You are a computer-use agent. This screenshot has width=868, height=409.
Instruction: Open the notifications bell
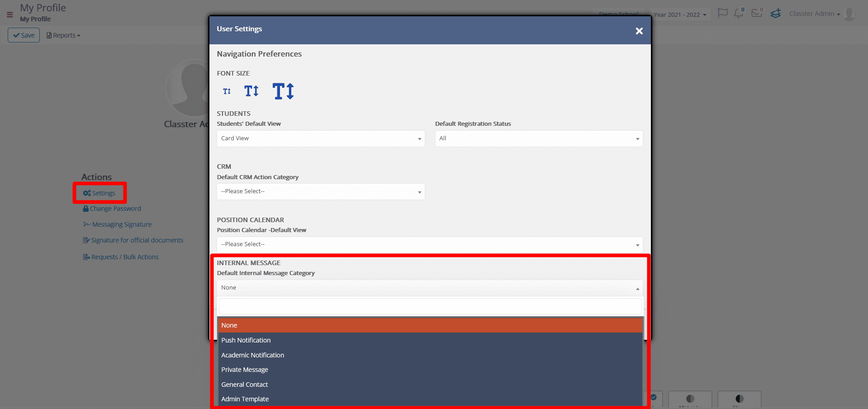coord(739,13)
